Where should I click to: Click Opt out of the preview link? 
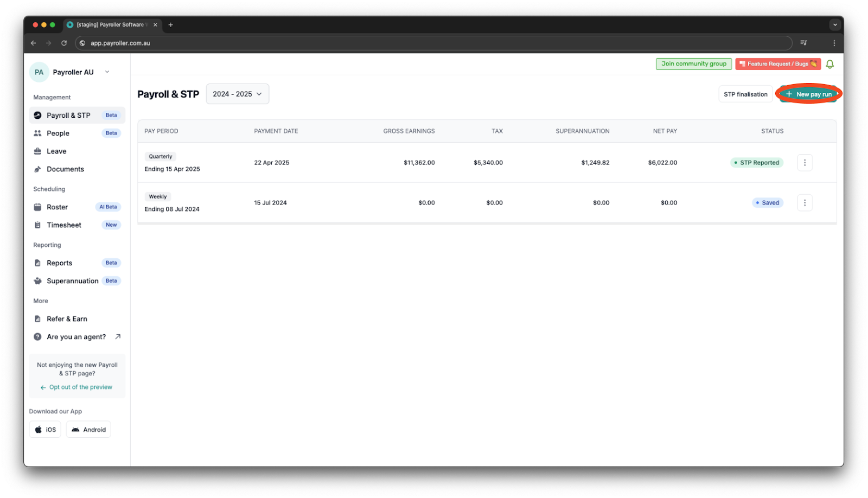click(x=80, y=387)
